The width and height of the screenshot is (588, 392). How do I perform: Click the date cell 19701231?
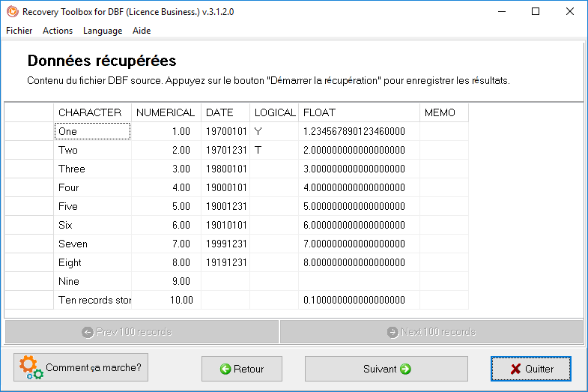225,150
